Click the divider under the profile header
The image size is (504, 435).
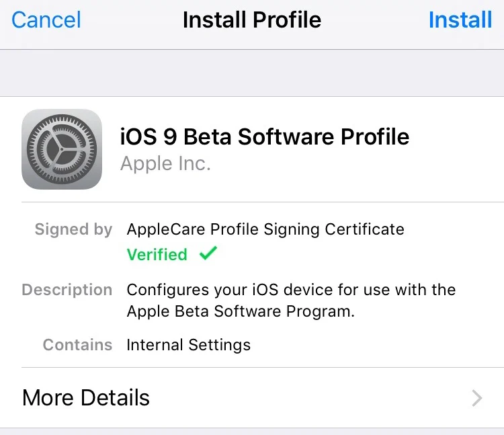tap(262, 202)
